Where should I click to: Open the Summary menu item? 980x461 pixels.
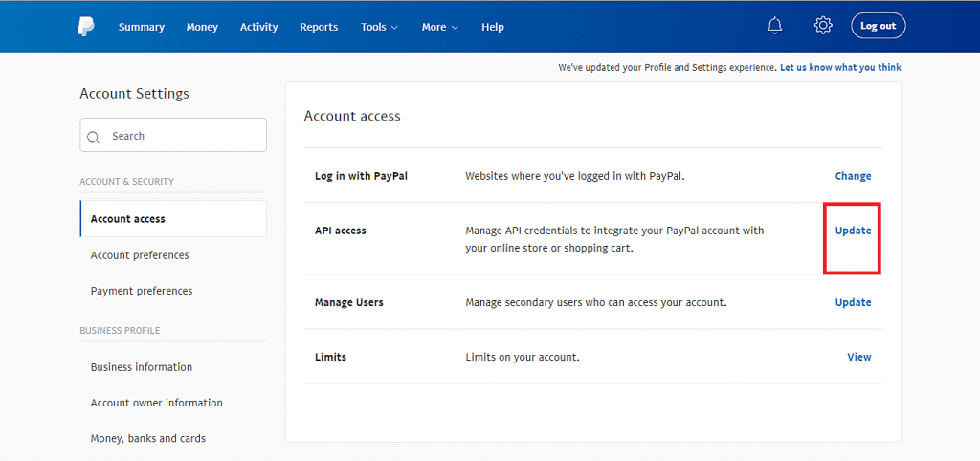(142, 27)
